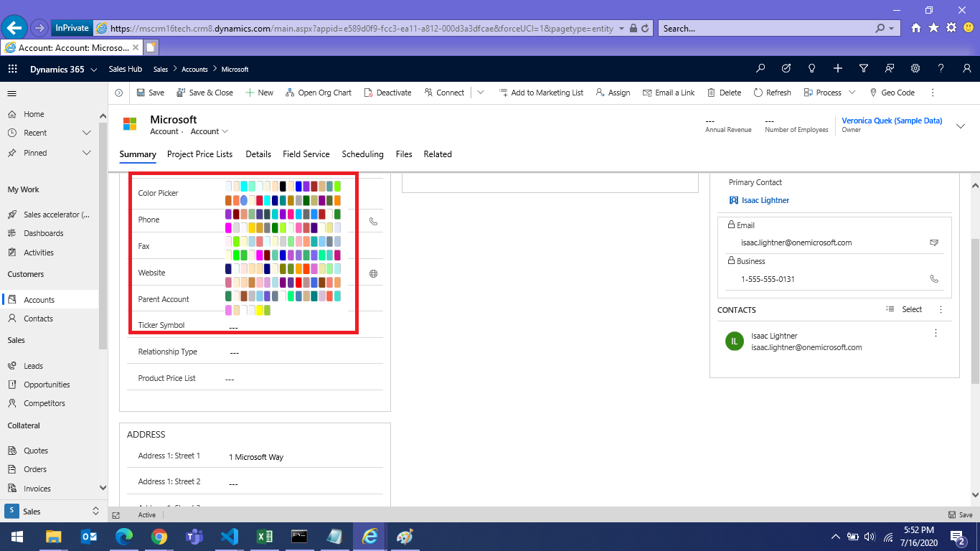
Task: Open Veronica Quek owner link
Action: pyautogui.click(x=892, y=121)
